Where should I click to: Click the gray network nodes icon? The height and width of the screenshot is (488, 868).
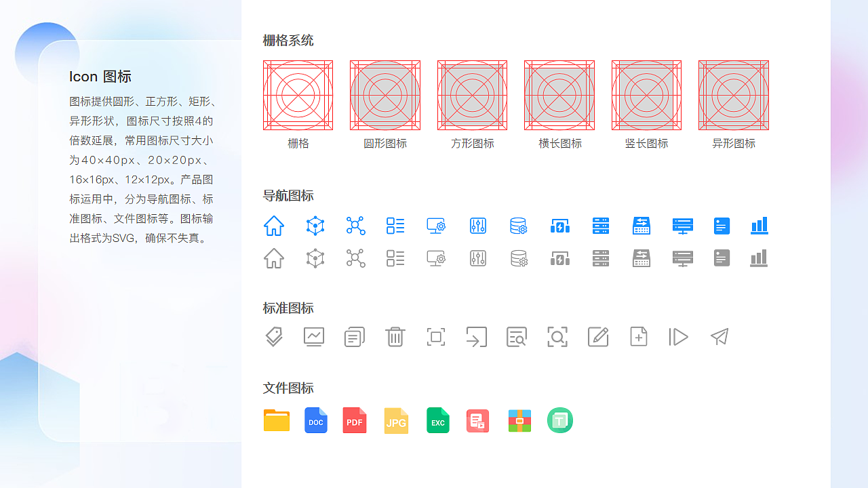(355, 258)
